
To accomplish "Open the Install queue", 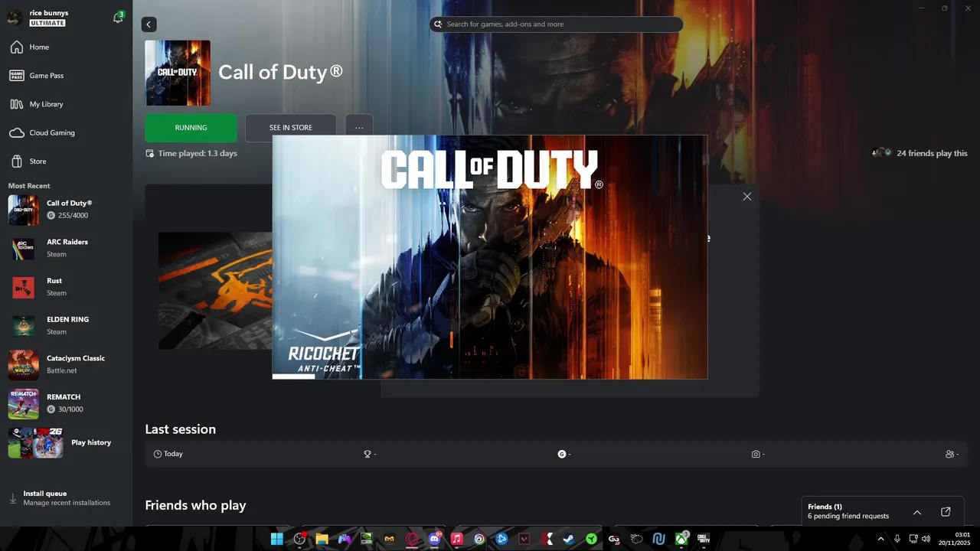I will 67,498.
